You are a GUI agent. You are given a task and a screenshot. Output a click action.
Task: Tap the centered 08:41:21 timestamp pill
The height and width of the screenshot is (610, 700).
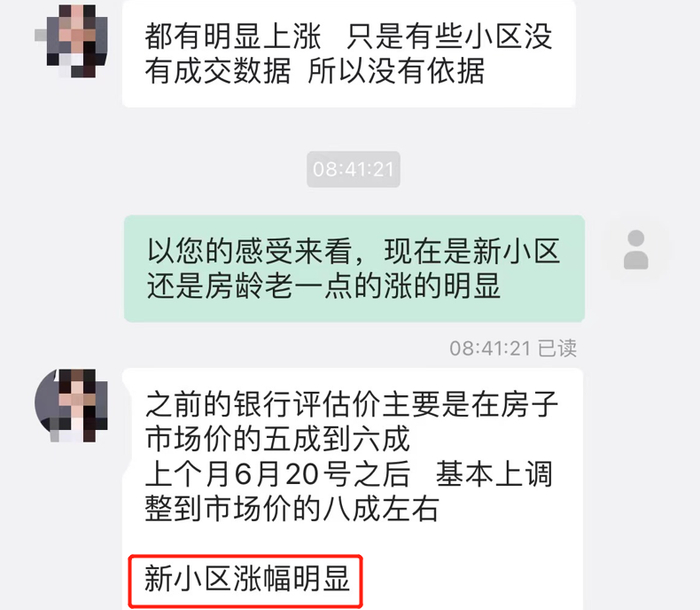tap(353, 169)
